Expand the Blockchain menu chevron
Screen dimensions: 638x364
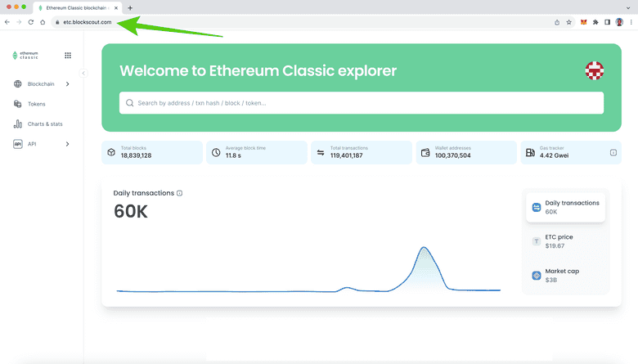(x=67, y=84)
